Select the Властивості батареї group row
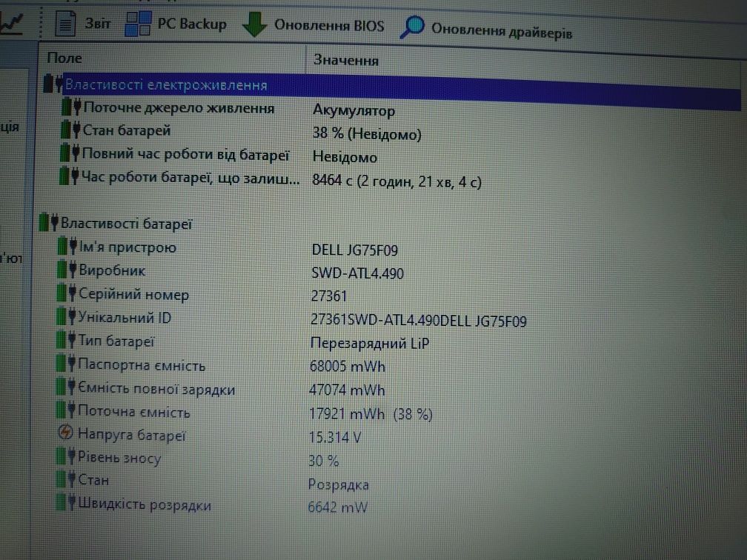Screen dimensions: 747x560 pyautogui.click(x=126, y=224)
